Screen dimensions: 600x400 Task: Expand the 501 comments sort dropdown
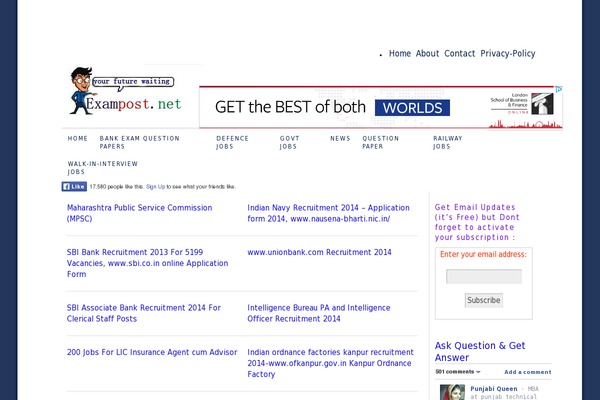458,372
